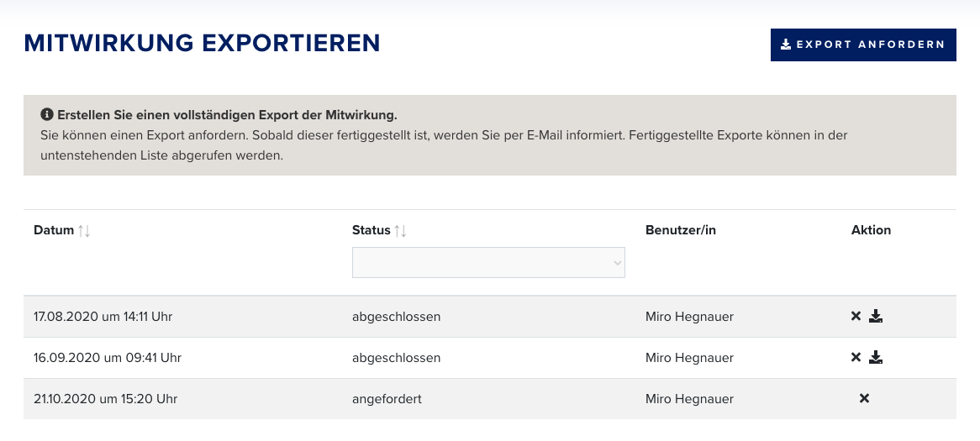The width and height of the screenshot is (980, 441).
Task: Download the 17.08.2020 export
Action: pyautogui.click(x=876, y=316)
